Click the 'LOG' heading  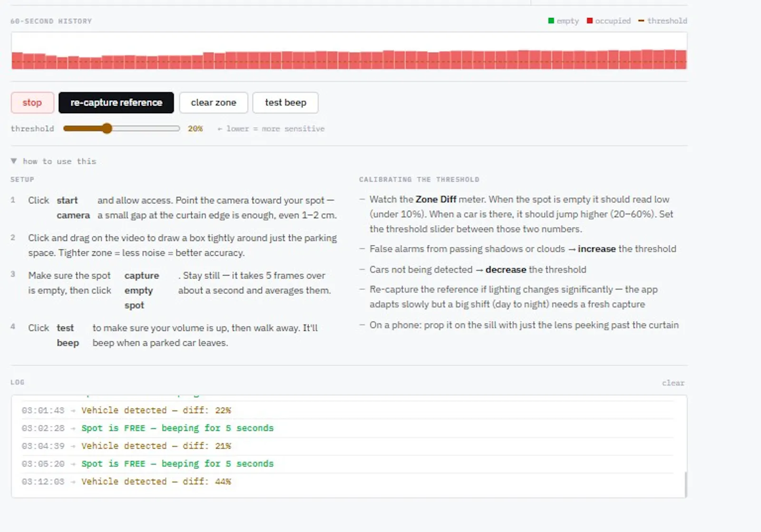coord(18,382)
